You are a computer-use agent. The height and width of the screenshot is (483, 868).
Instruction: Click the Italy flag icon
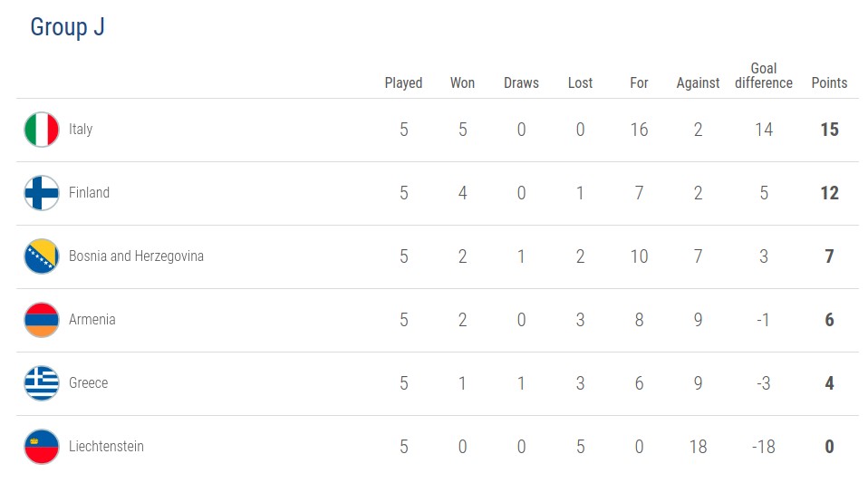(42, 130)
